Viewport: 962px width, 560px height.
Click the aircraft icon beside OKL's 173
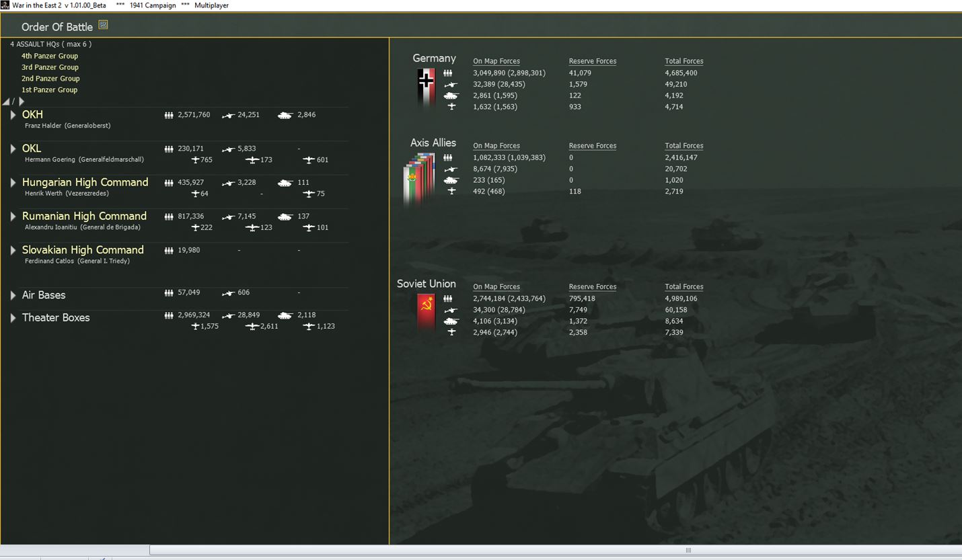point(252,160)
